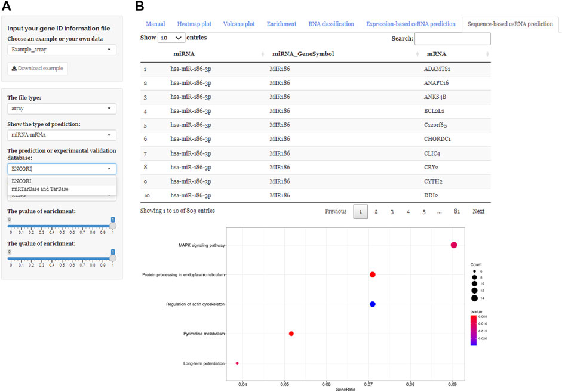Choose ENCORI from the dropdown list

[x=62, y=181]
